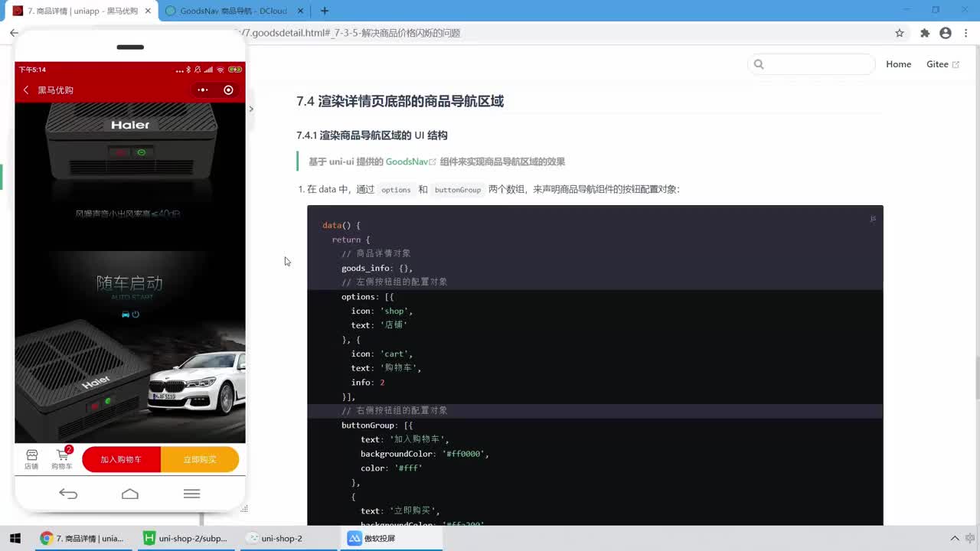Viewport: 980px width, 551px height.
Task: Tap the Android back navigation icon
Action: pos(68,494)
